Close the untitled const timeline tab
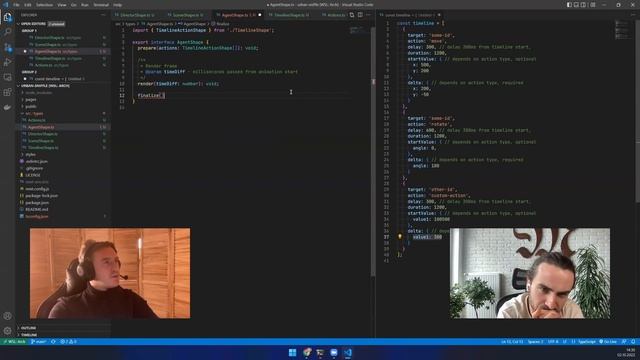 [439, 15]
